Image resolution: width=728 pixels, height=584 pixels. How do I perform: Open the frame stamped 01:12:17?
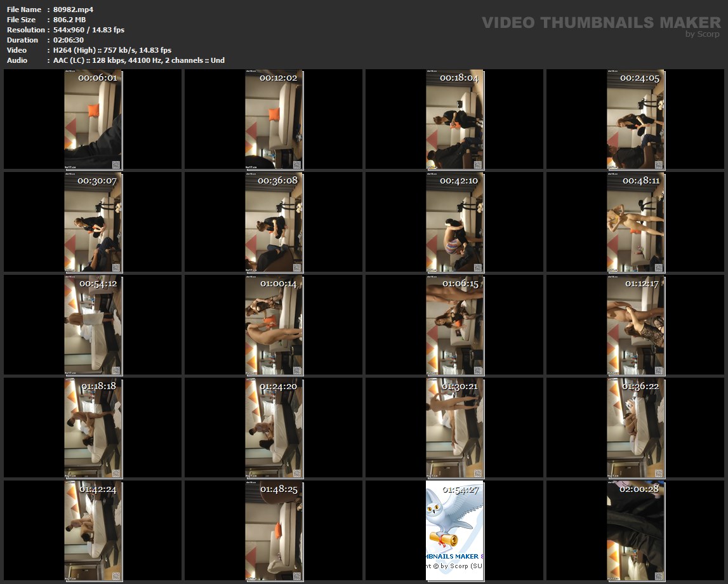tap(635, 325)
